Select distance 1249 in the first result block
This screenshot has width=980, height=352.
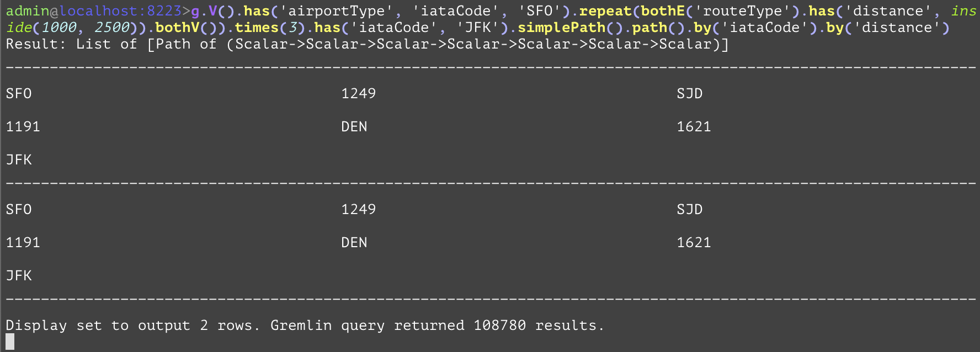(358, 94)
